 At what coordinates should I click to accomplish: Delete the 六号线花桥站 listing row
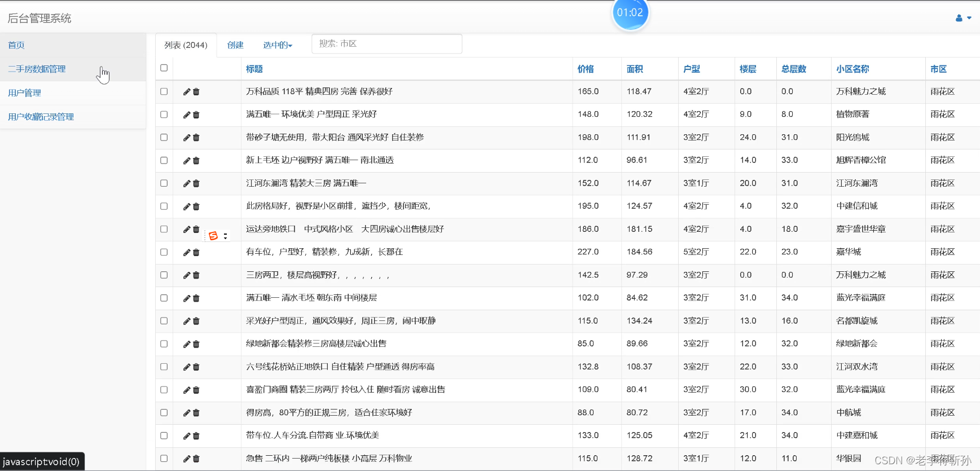click(196, 367)
